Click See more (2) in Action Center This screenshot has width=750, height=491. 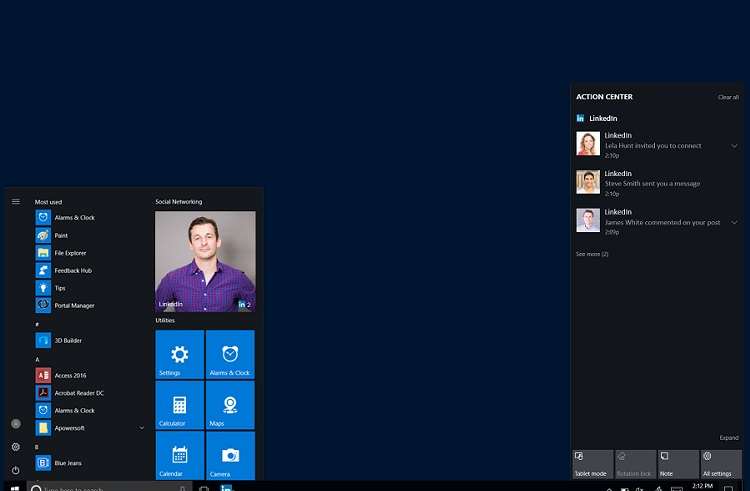click(x=592, y=254)
